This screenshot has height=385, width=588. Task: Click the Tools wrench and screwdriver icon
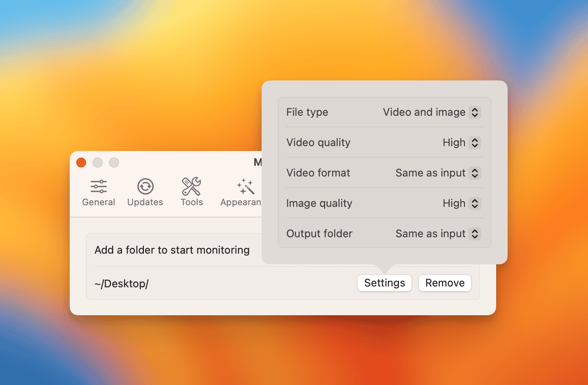click(191, 187)
